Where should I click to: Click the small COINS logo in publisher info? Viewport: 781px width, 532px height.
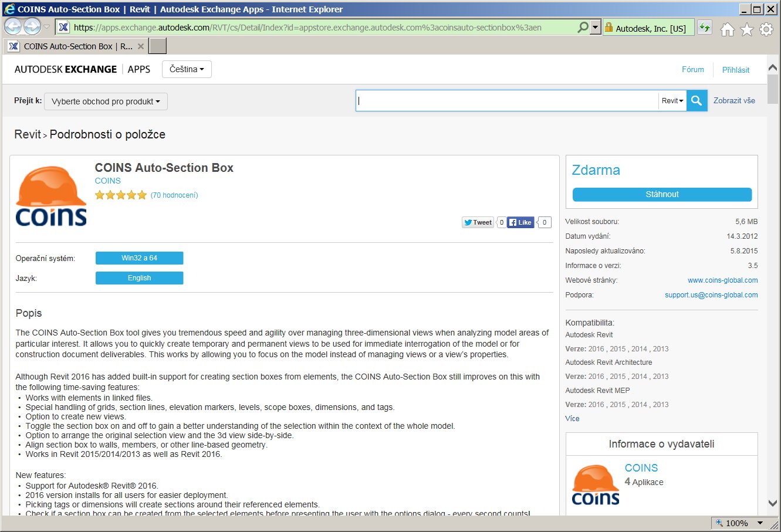pos(596,484)
